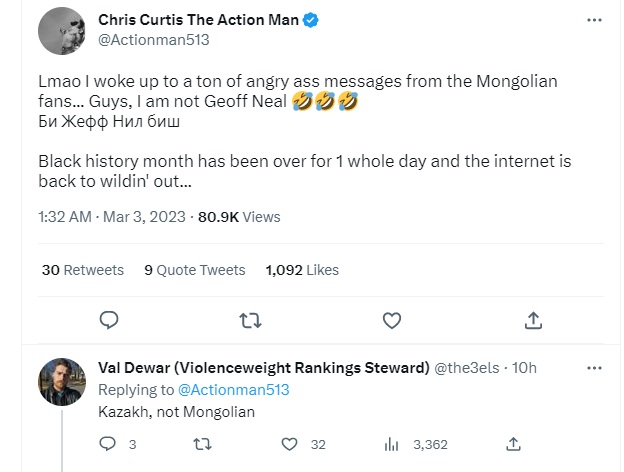Image resolution: width=624 pixels, height=472 pixels.
Task: Reply to Chris Curtis's main tweet
Action: [110, 320]
